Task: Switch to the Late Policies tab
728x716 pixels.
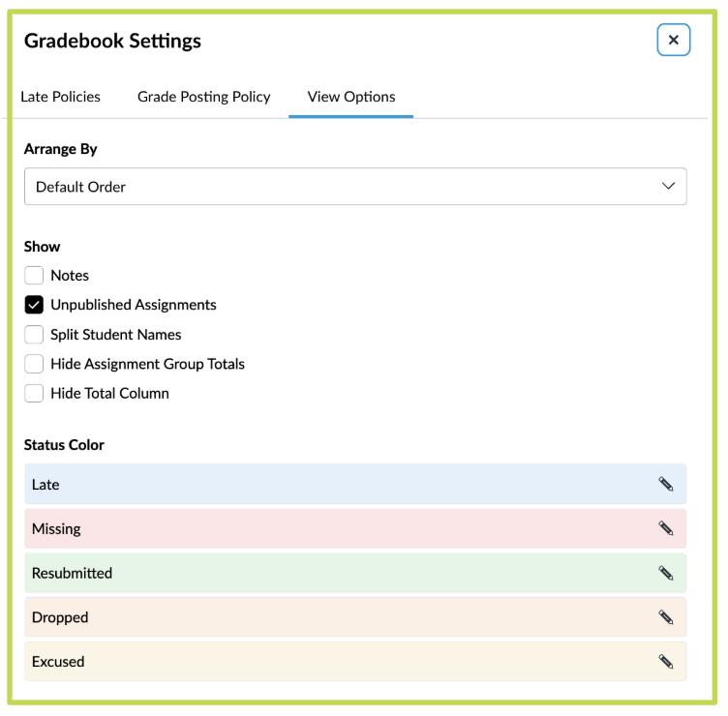Action: [x=60, y=97]
